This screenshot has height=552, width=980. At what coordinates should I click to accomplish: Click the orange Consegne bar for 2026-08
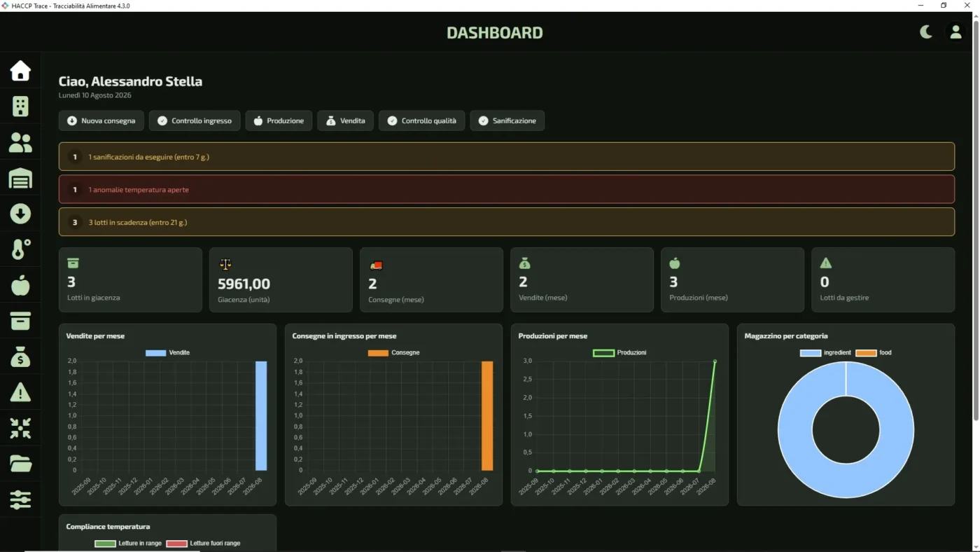pyautogui.click(x=487, y=416)
